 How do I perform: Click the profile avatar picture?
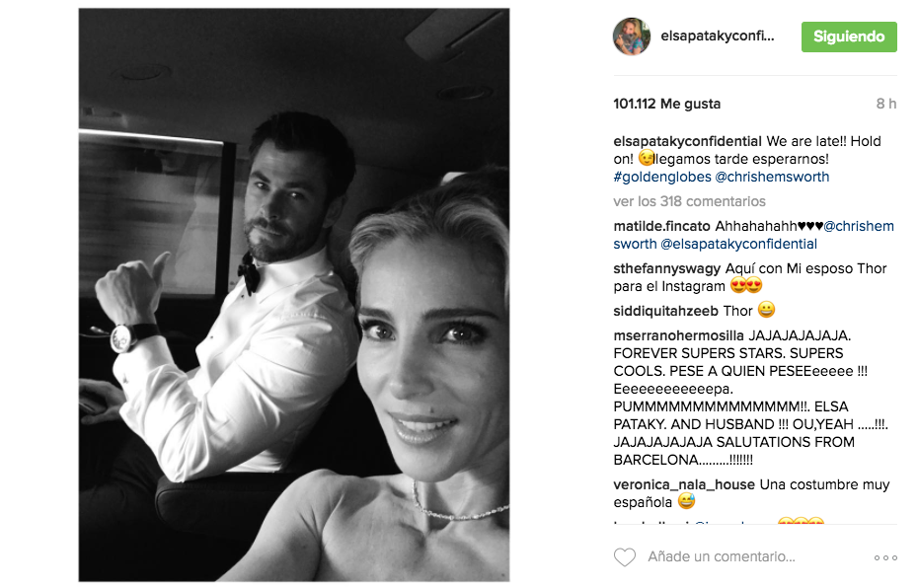[x=632, y=37]
